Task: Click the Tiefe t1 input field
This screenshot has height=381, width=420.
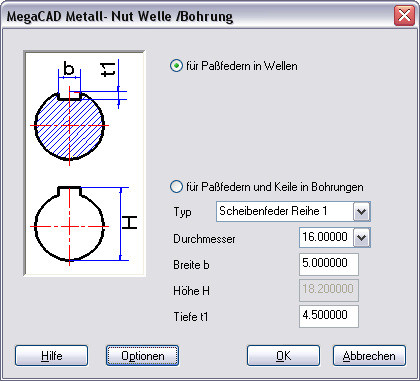Action: (x=329, y=316)
